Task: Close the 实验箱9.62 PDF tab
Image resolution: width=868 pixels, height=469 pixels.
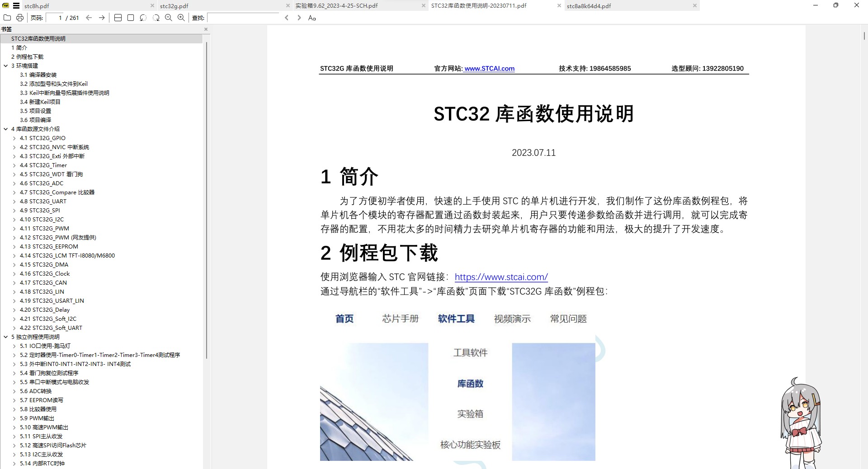Action: 424,6
